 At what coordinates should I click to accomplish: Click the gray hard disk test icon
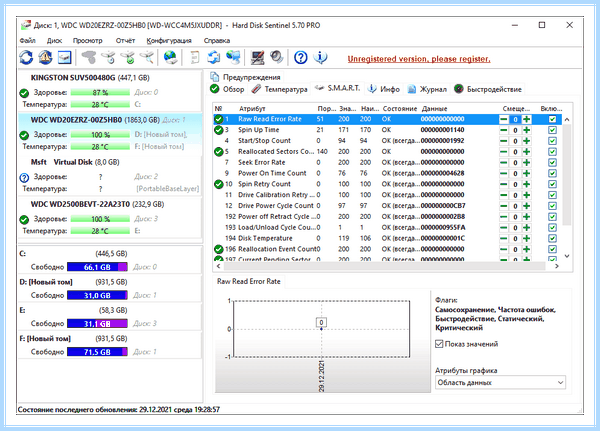(x=89, y=58)
